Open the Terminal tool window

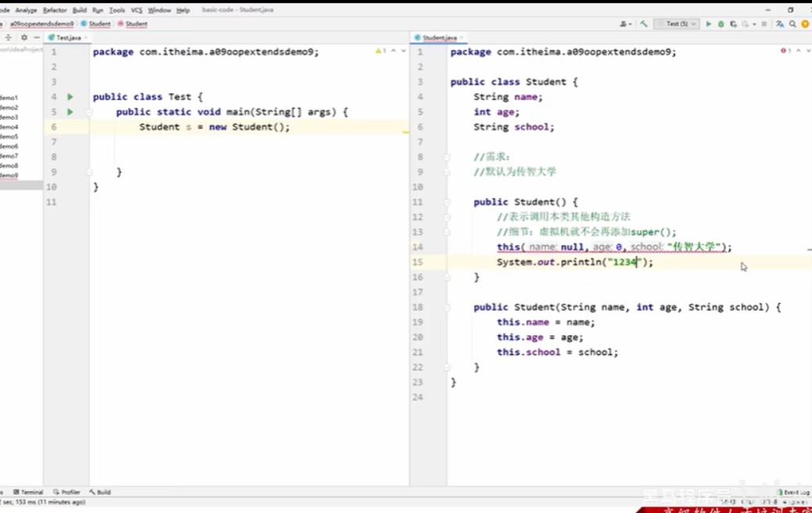[x=28, y=492]
